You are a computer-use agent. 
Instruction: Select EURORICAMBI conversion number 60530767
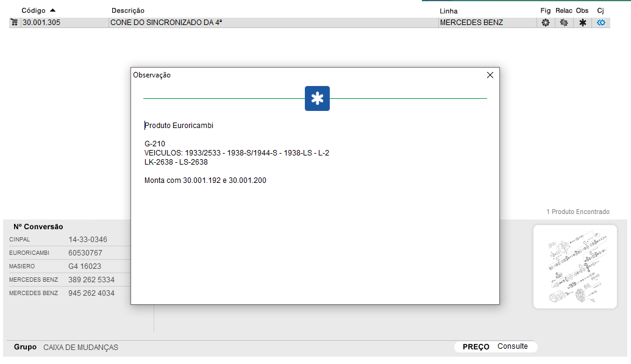click(x=85, y=253)
